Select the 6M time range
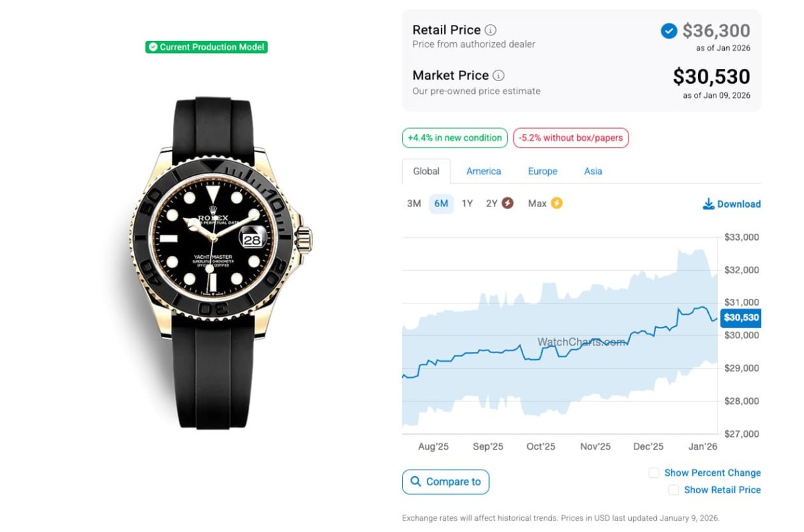This screenshot has width=804, height=532. point(441,204)
